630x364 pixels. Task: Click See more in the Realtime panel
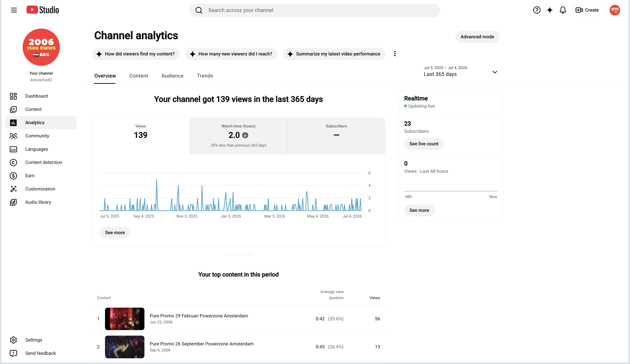tap(419, 210)
